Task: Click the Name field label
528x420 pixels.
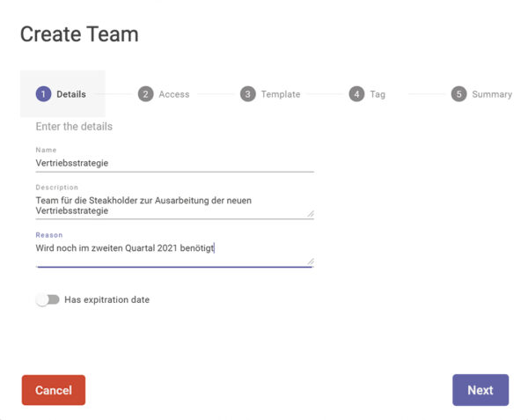Action: click(x=46, y=150)
